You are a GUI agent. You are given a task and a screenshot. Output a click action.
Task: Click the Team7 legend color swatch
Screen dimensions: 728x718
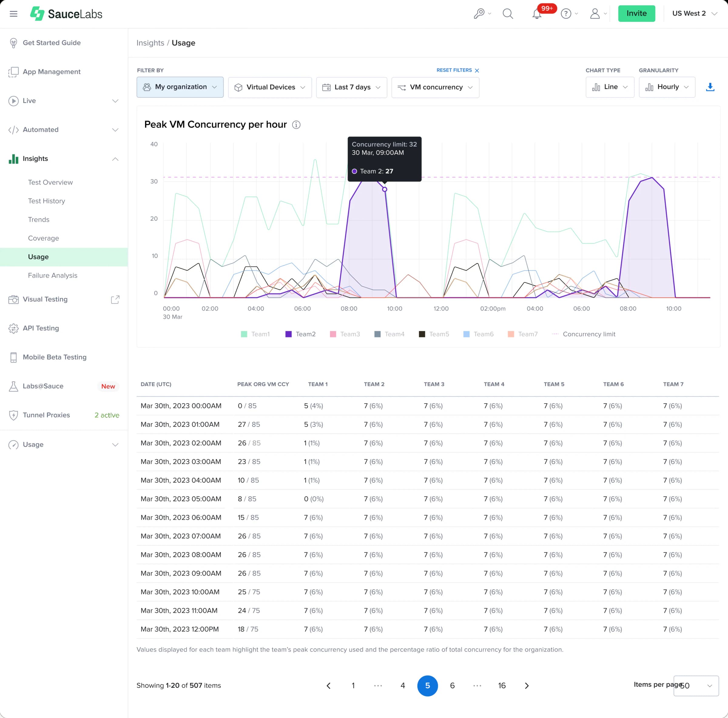[511, 334]
